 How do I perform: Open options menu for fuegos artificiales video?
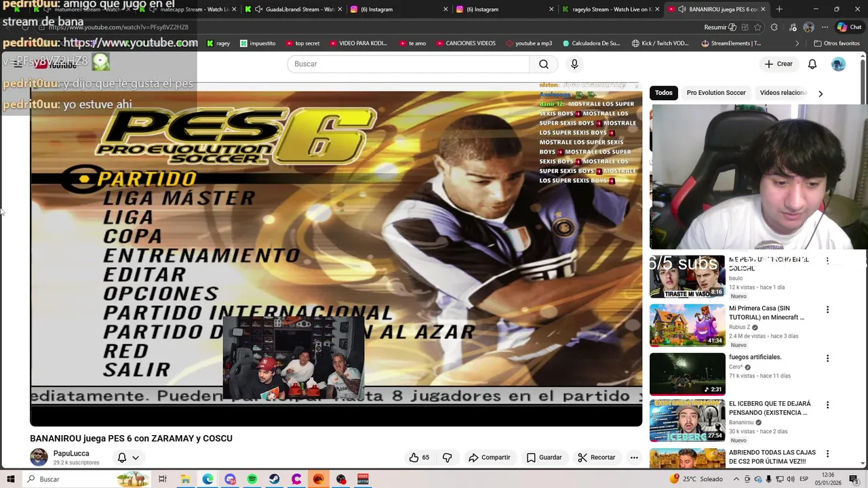tap(827, 359)
